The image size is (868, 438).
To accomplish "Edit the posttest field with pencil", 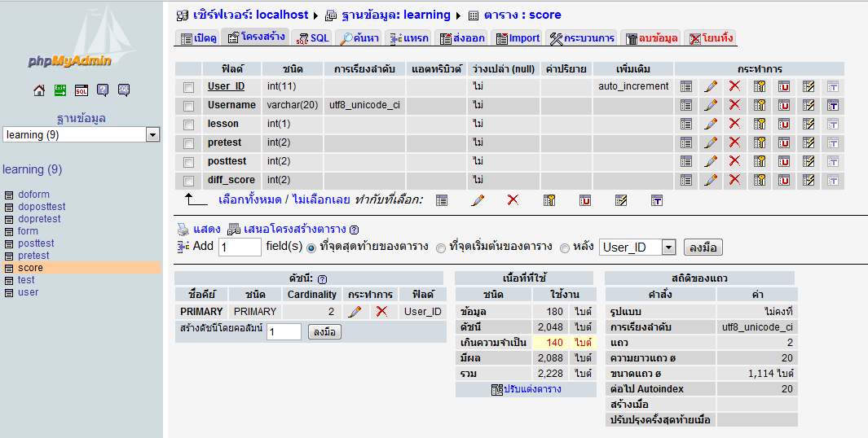I will (711, 161).
